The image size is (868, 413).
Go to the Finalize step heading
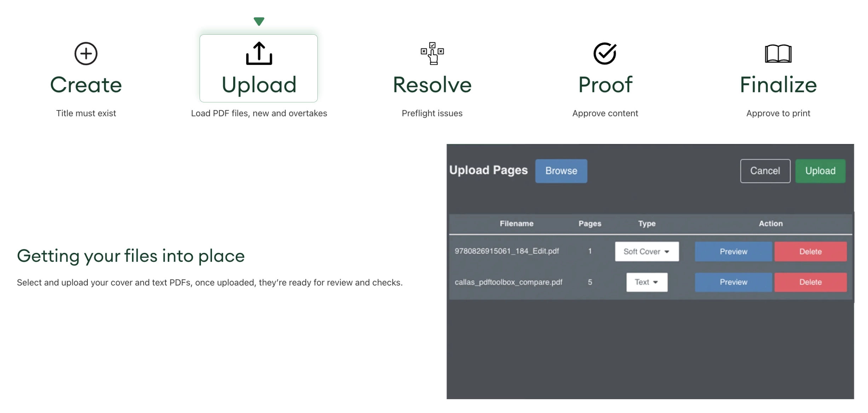pyautogui.click(x=778, y=85)
